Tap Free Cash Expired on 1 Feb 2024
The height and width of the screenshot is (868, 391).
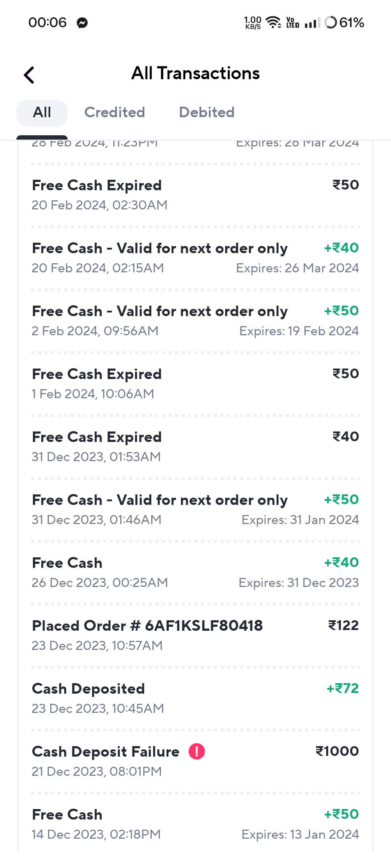(x=195, y=384)
